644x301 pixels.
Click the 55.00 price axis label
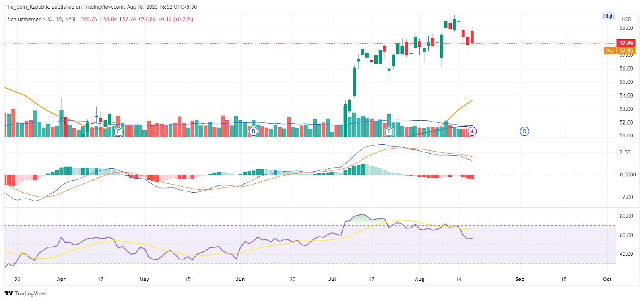pos(626,82)
